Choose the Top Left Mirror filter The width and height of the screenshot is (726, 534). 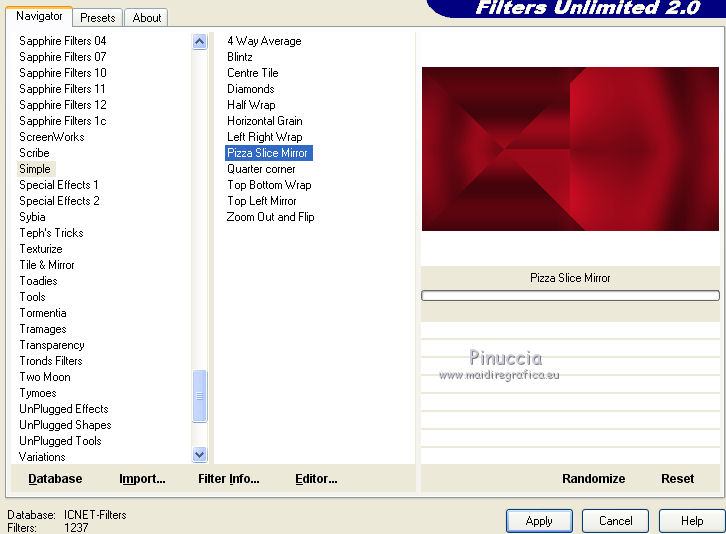[x=262, y=201]
